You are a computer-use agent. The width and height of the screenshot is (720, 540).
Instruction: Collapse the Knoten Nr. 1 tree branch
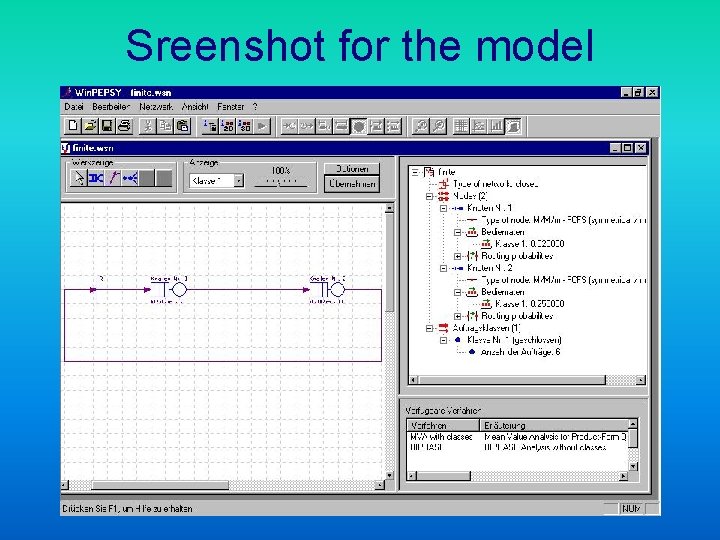(x=444, y=208)
